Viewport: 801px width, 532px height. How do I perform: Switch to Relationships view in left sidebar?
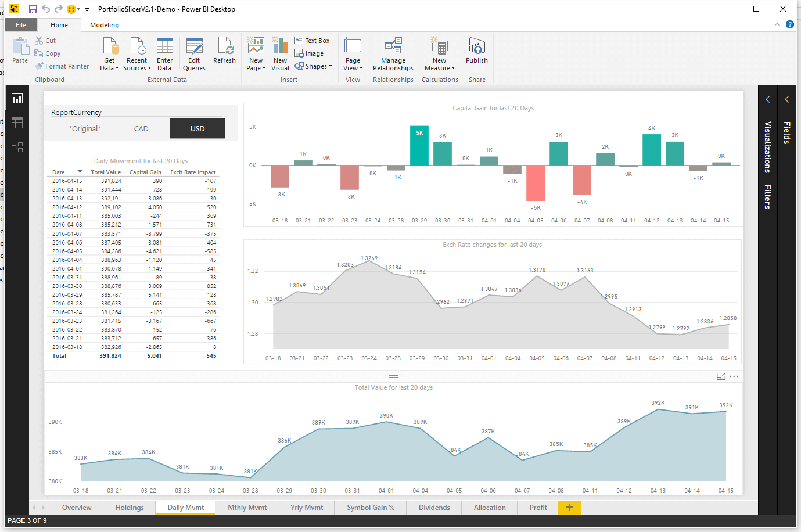coord(17,147)
